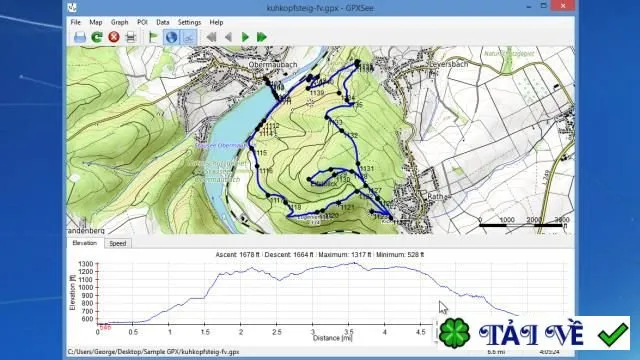The width and height of the screenshot is (640, 360).
Task: Click the Leversbach label on the map
Action: point(449,64)
